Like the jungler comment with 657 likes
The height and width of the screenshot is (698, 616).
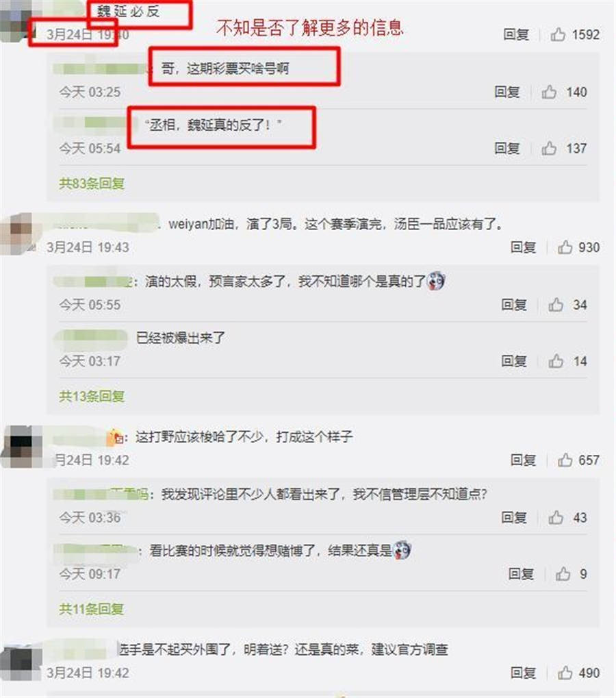(x=565, y=460)
